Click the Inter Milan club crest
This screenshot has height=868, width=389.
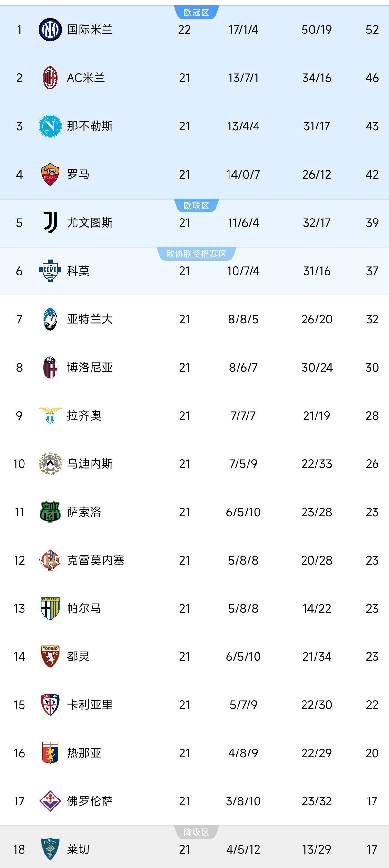(50, 30)
